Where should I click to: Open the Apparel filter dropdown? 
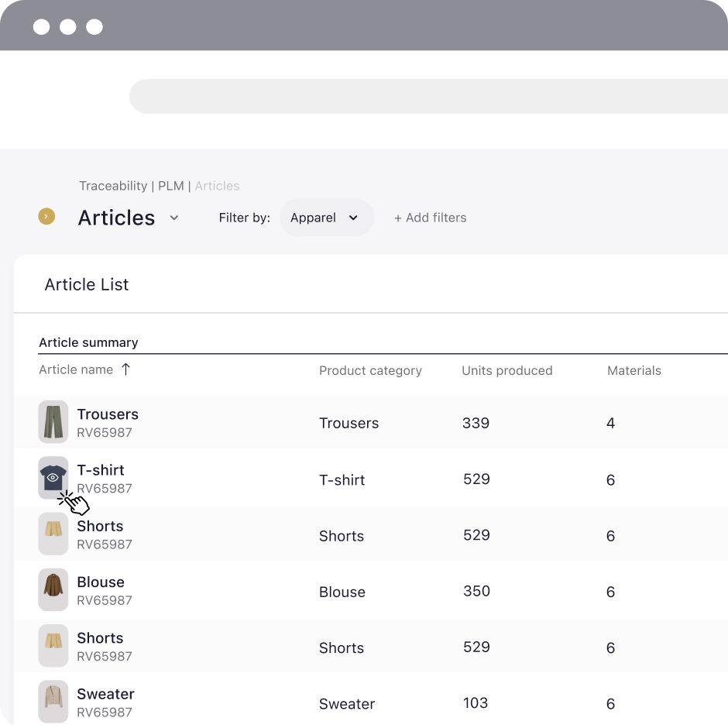pyautogui.click(x=326, y=218)
